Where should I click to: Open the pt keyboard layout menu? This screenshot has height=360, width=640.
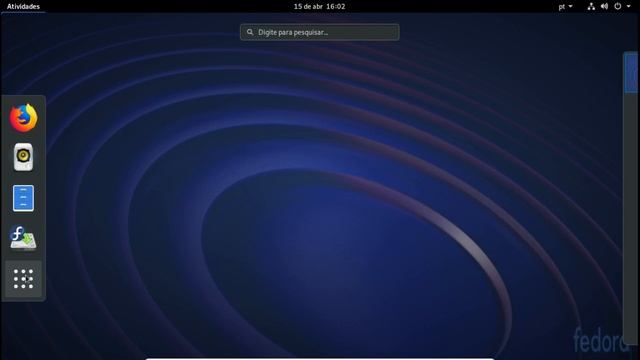pyautogui.click(x=565, y=7)
